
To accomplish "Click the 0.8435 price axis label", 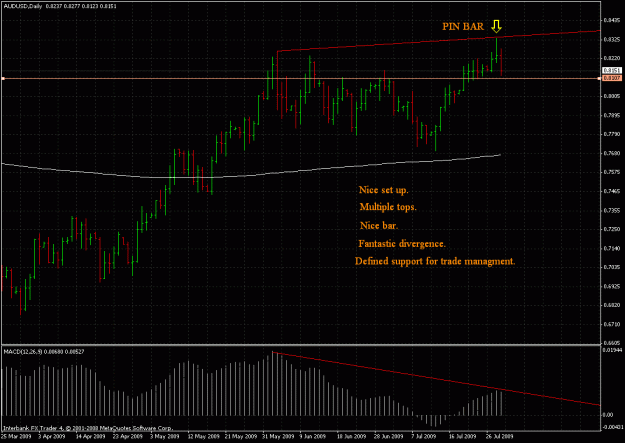I will click(x=612, y=20).
